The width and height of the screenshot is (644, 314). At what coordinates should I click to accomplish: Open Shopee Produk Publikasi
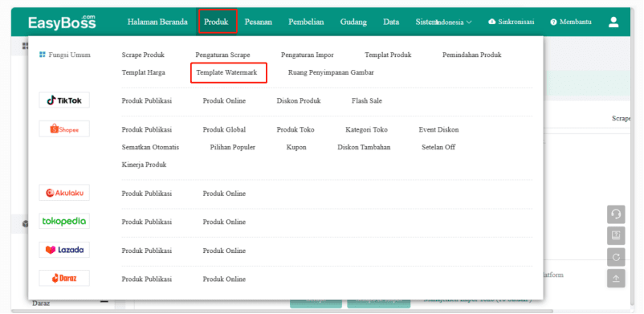pyautogui.click(x=147, y=129)
